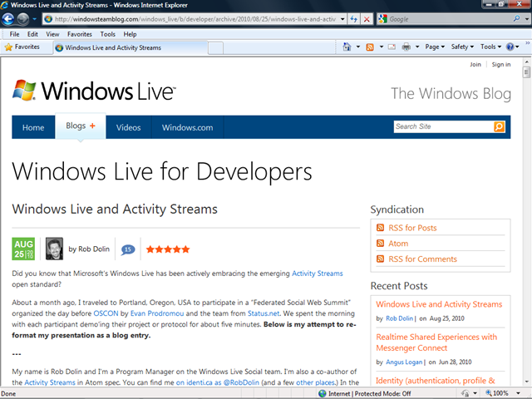Click the vertical scrollbar thumb
Viewport: 532px width, 399px height.
pyautogui.click(x=526, y=72)
